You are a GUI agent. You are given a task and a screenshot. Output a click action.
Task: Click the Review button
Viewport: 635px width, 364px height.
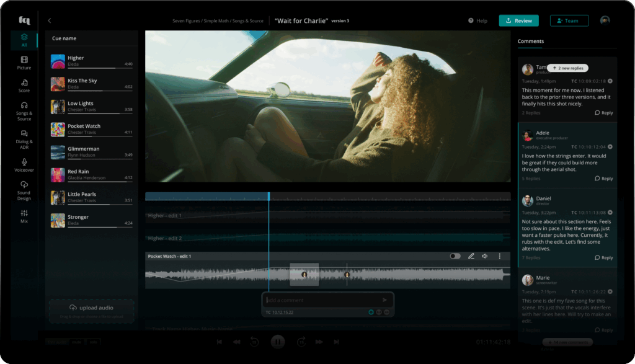tap(518, 20)
